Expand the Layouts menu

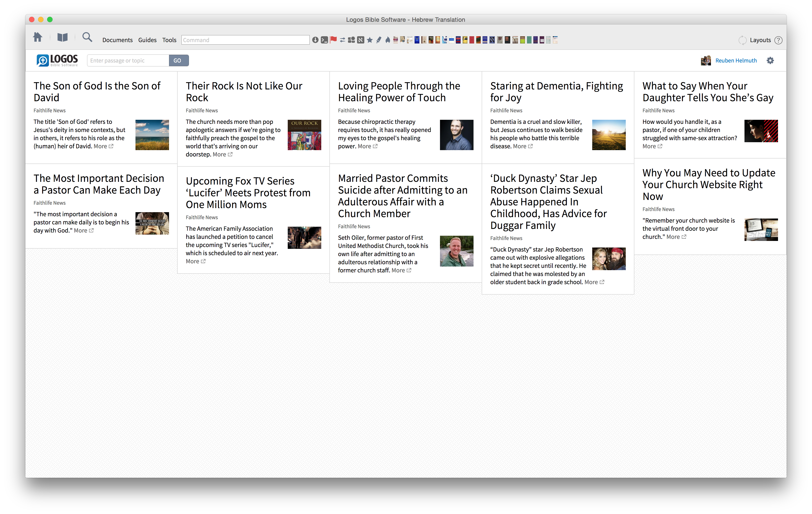760,40
